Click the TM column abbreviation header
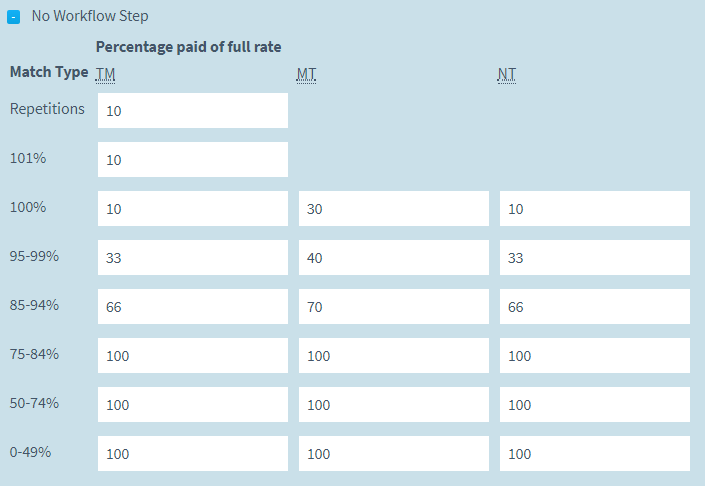Screen dimensions: 705x486 pos(106,74)
